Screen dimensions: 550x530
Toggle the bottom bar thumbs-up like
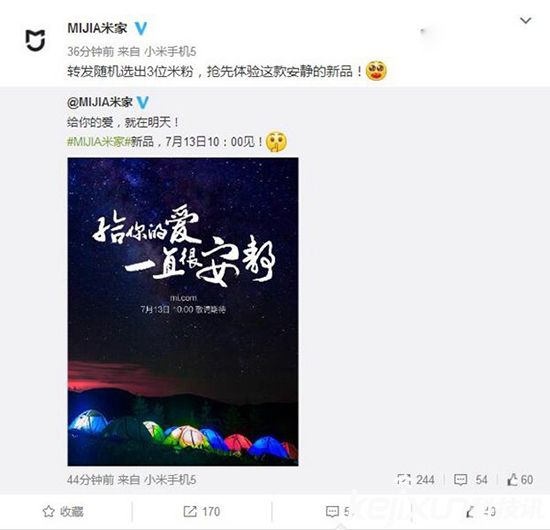(481, 512)
